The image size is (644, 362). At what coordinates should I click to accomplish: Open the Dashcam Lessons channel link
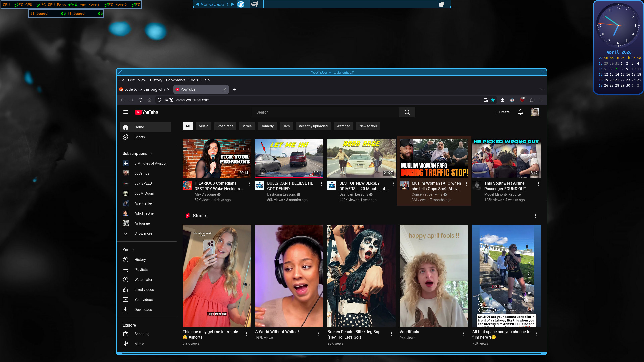(x=281, y=194)
